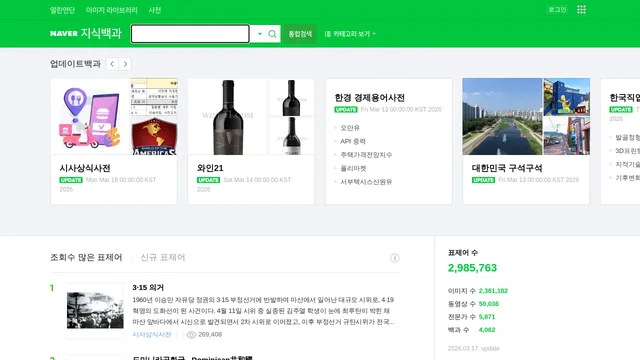
Task: Select the 조회수 많은 표제어 tab
Action: (x=86, y=258)
